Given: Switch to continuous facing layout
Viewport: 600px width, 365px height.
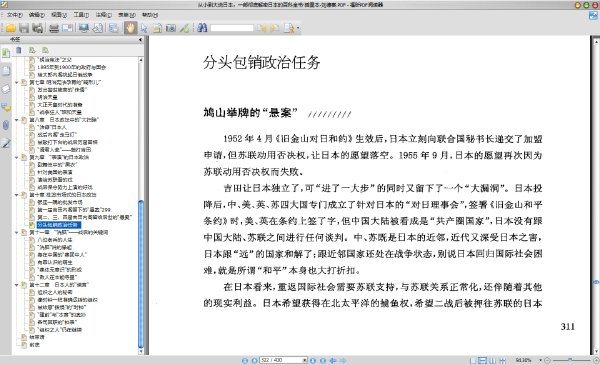Looking at the screenshot, I should click(x=503, y=360).
